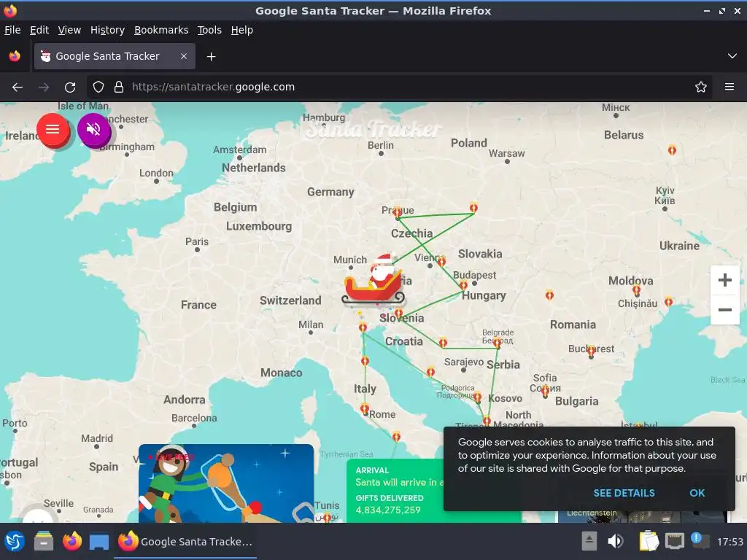Screen dimensions: 747x560
Task: Select the gift marker on Belgrade
Action: 497,343
